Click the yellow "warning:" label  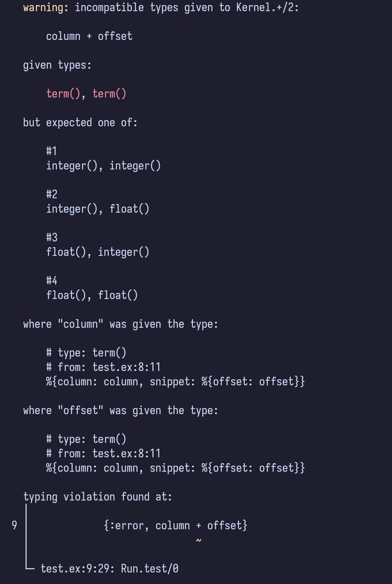(46, 8)
